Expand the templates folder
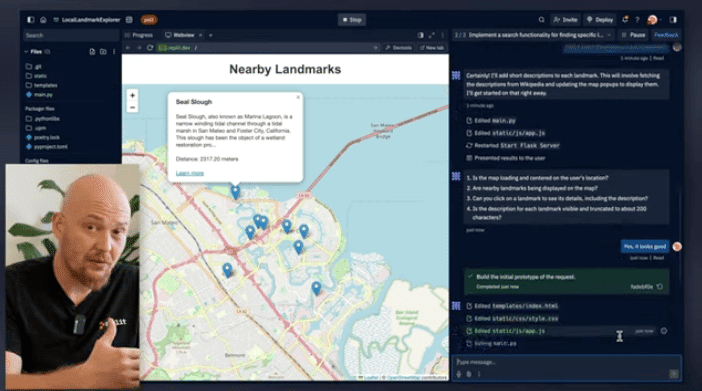702x391 pixels. pos(42,85)
